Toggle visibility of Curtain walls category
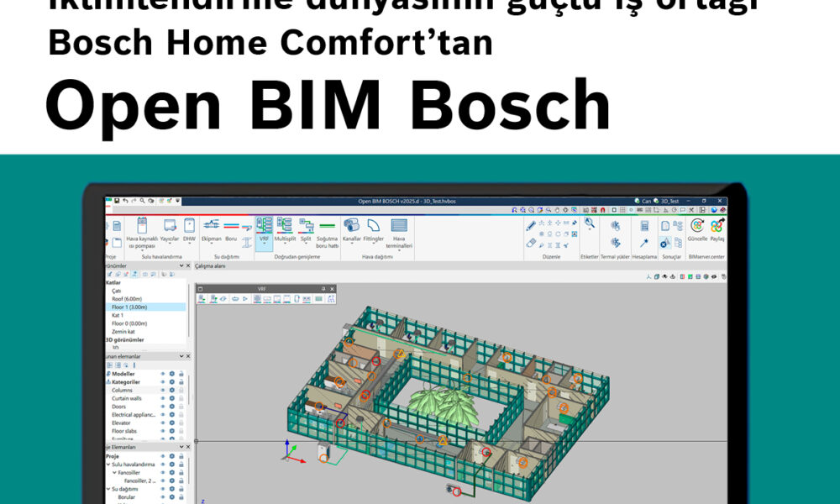Screen dimensions: 840x504 click(163, 398)
